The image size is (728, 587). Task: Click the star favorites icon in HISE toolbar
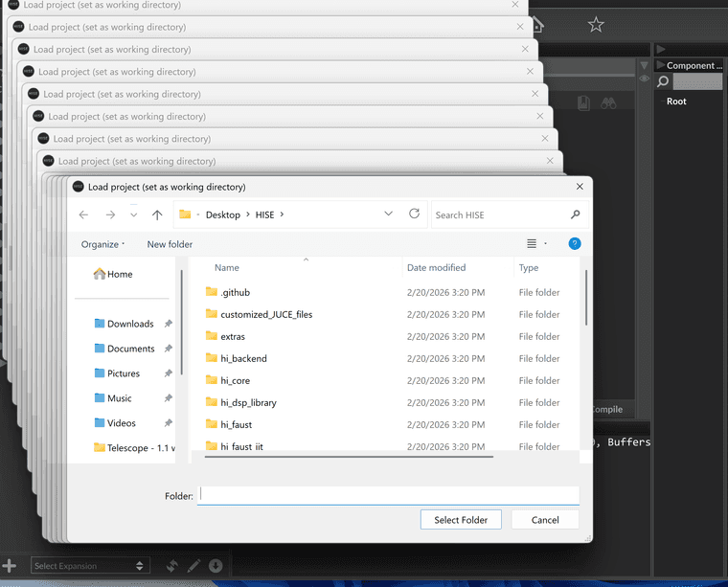tap(596, 25)
